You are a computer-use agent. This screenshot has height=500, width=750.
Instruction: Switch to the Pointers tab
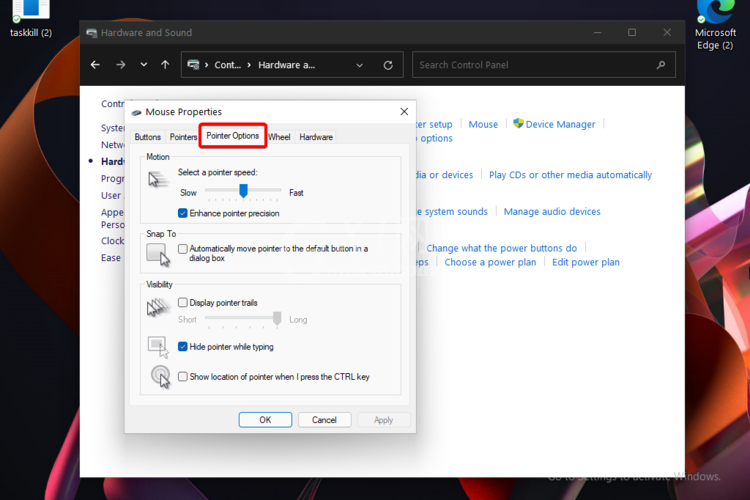[x=183, y=137]
